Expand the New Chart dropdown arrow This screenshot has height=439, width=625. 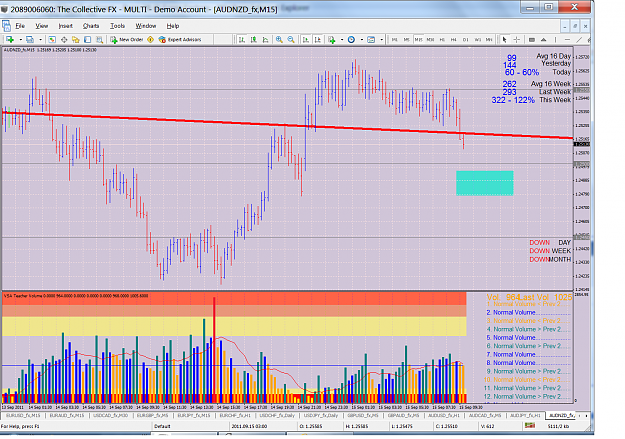[x=21, y=39]
